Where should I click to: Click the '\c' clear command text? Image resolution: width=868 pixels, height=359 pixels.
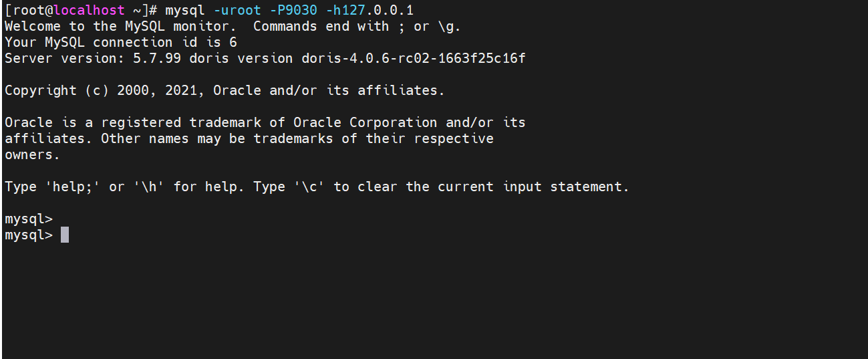coord(309,187)
